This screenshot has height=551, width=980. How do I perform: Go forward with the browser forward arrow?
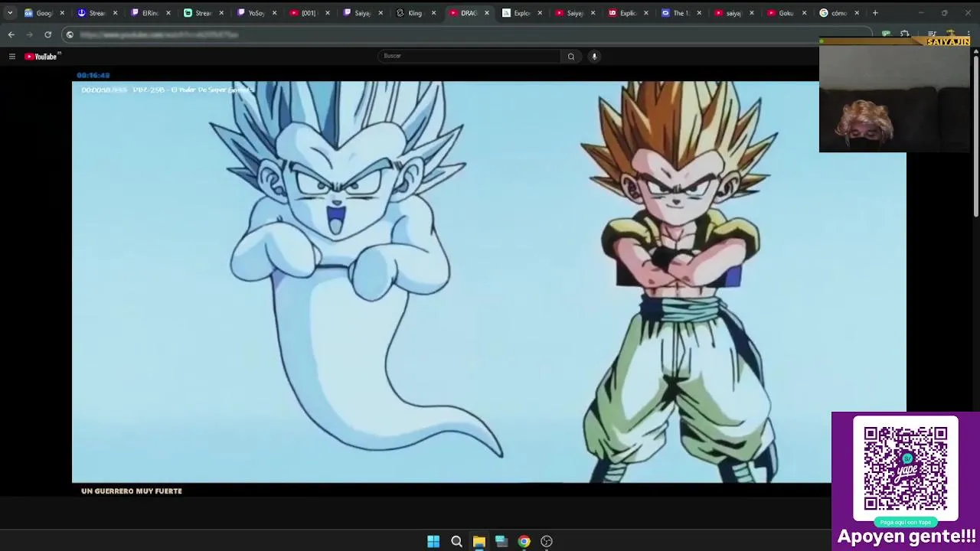tap(29, 34)
